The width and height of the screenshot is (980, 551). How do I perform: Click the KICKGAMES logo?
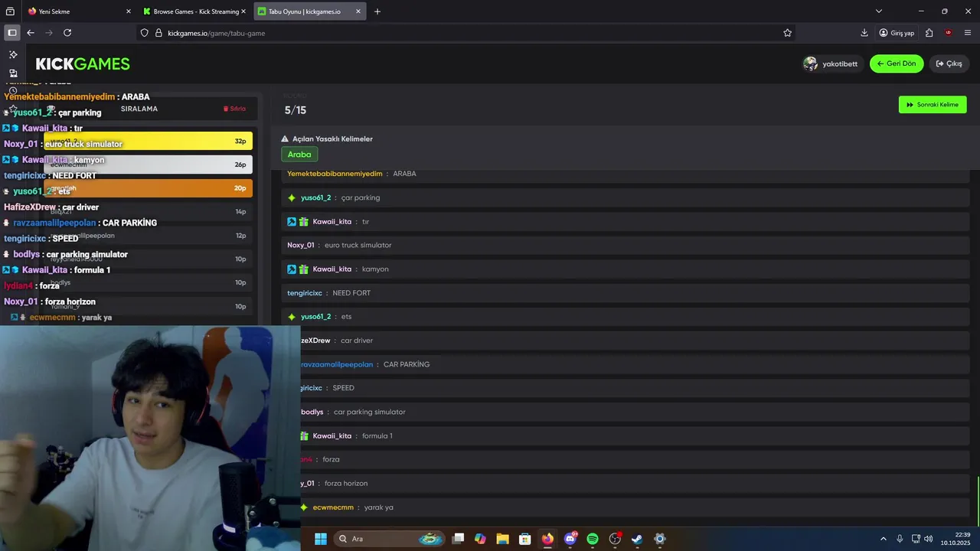[83, 64]
